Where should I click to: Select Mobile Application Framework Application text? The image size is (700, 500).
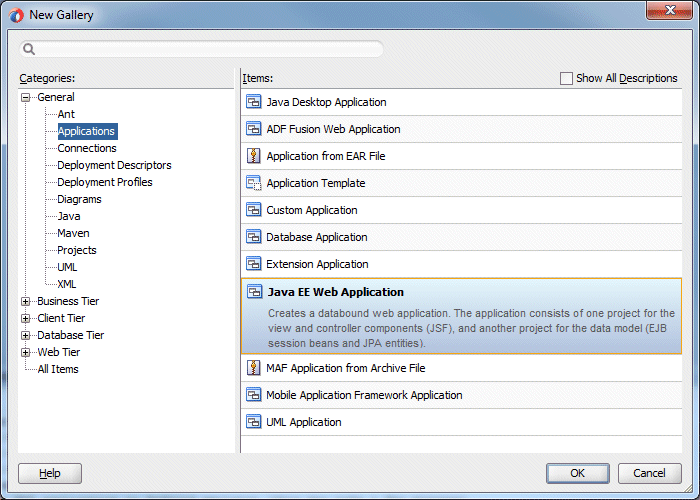tap(364, 395)
